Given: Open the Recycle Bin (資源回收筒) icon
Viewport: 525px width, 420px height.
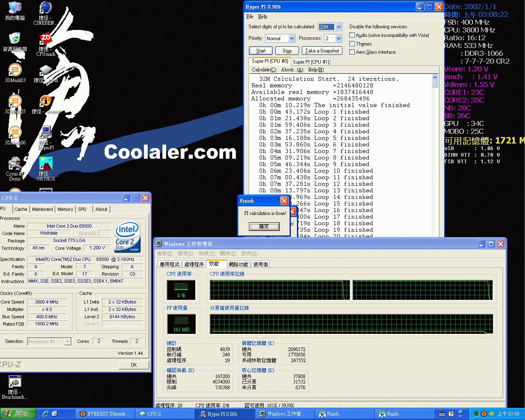Looking at the screenshot, I should [15, 41].
